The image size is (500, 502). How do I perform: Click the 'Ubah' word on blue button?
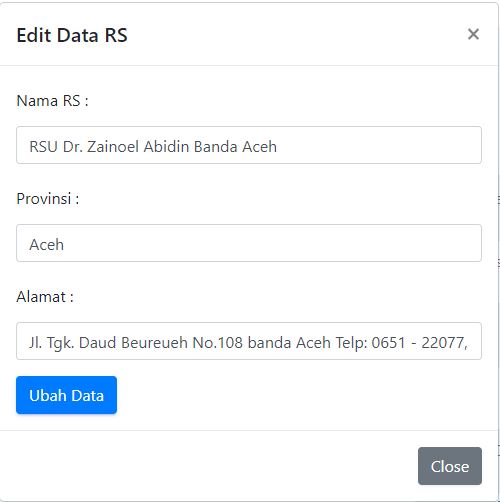click(x=48, y=395)
